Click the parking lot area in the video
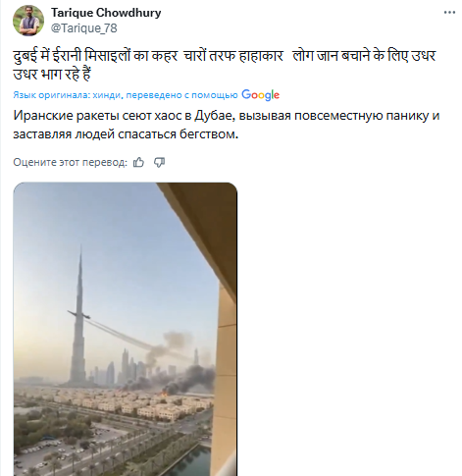462x476 pixels. pos(59,450)
